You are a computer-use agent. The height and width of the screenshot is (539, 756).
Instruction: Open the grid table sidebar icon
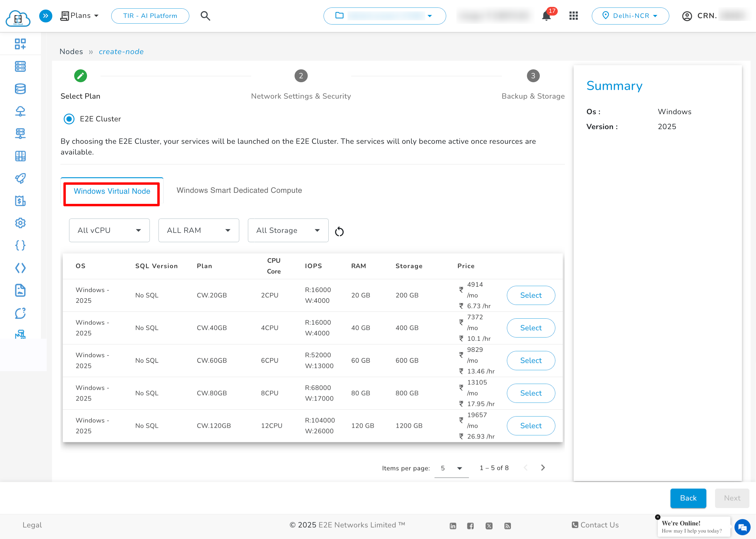(20, 156)
